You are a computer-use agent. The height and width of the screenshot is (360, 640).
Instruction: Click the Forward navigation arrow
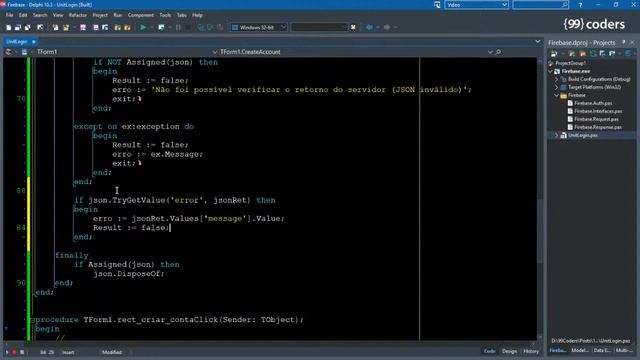pos(387,27)
